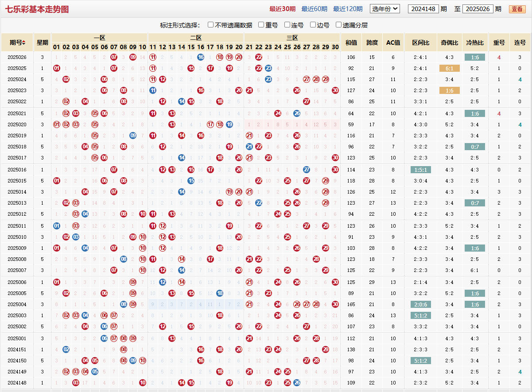The image size is (532, 392).
Task: Click number header 01 in 一区
Action: (56, 47)
